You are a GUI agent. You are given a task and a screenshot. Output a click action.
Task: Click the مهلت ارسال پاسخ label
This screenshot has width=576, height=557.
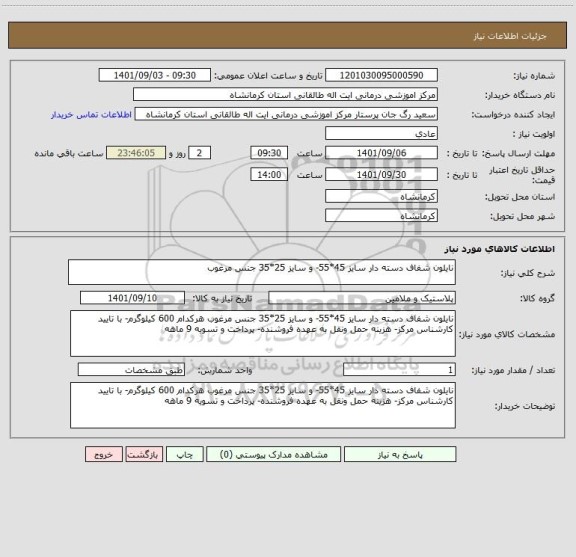[518, 153]
